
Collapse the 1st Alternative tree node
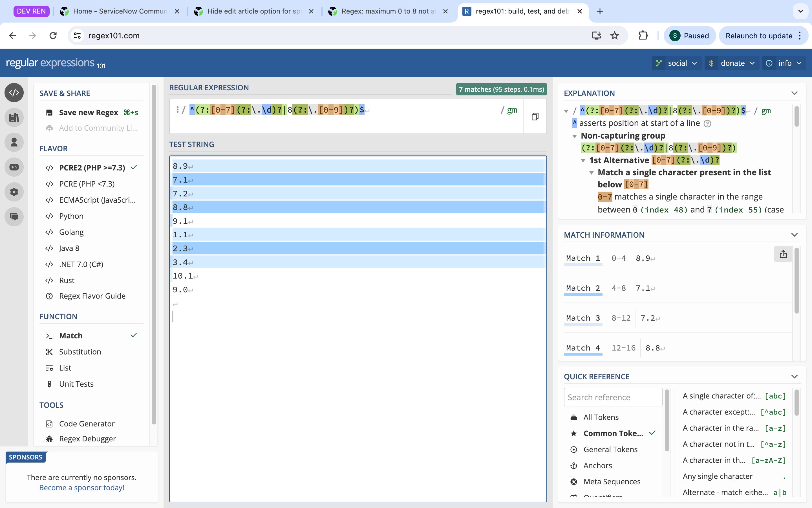(x=583, y=161)
